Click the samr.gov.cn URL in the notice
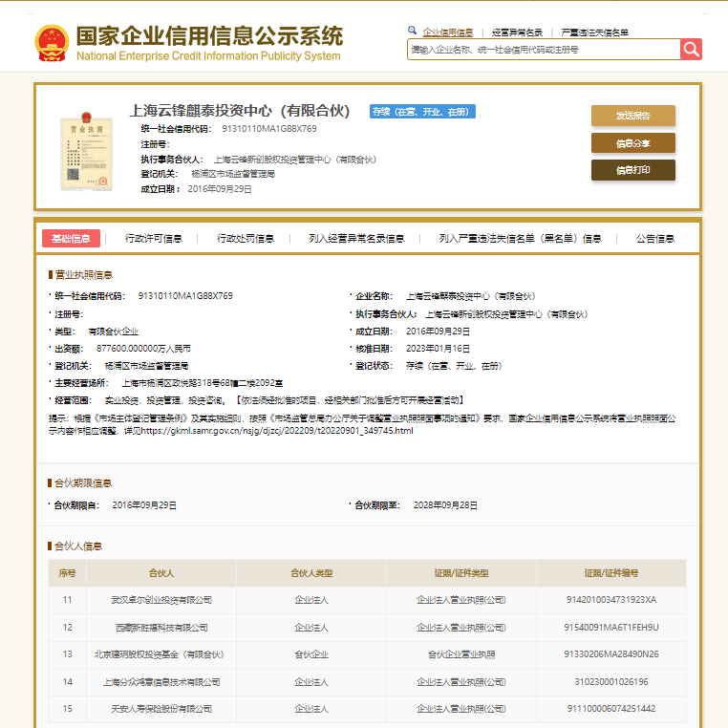 coord(277,431)
